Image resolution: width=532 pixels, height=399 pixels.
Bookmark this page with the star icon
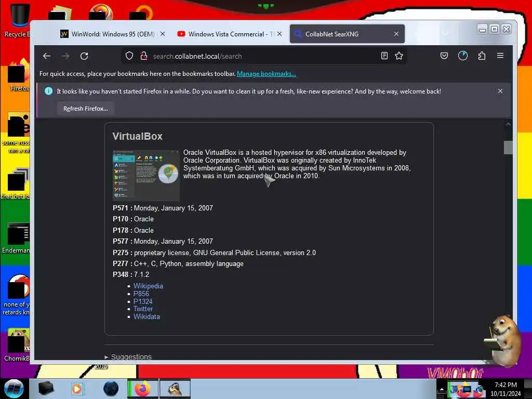tap(399, 56)
